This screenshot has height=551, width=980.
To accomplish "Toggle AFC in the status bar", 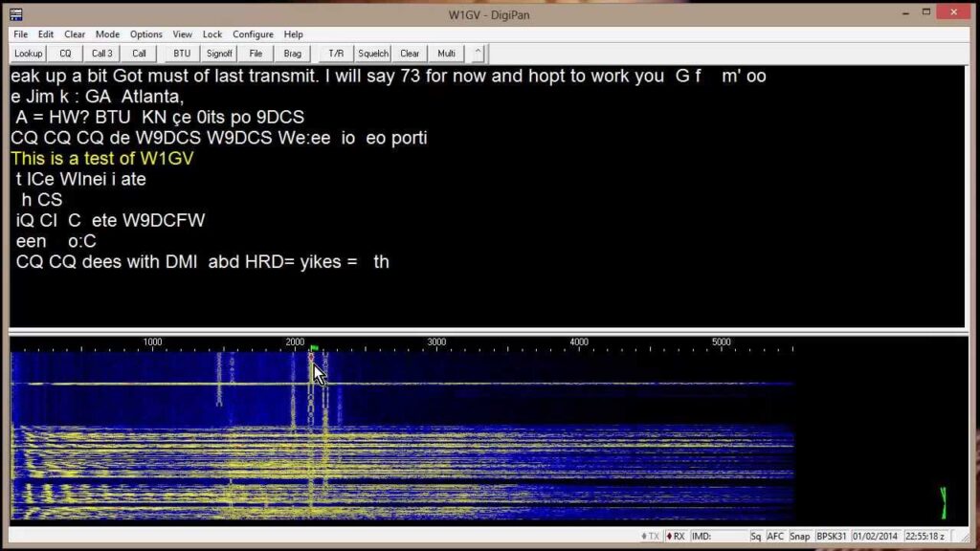I will tap(775, 536).
